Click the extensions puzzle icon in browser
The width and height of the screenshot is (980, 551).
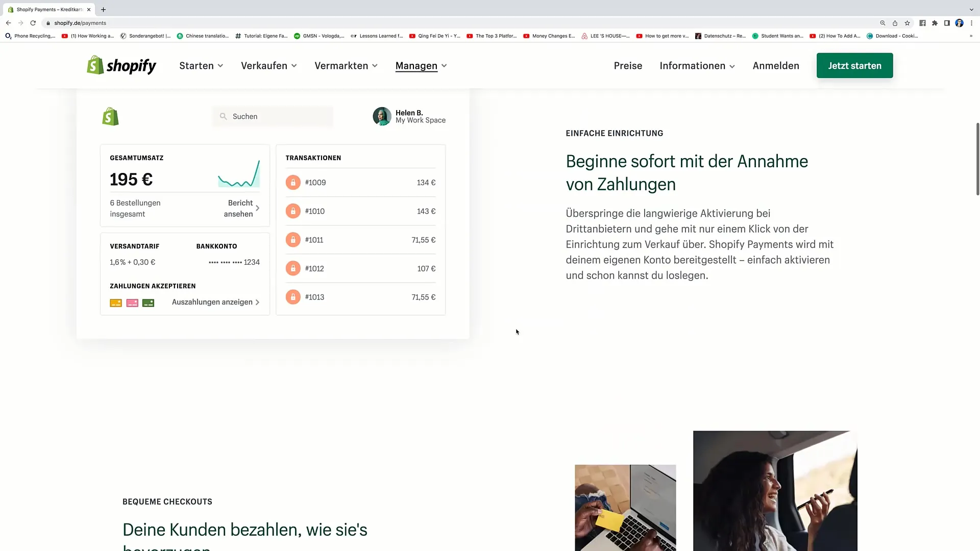pyautogui.click(x=936, y=23)
